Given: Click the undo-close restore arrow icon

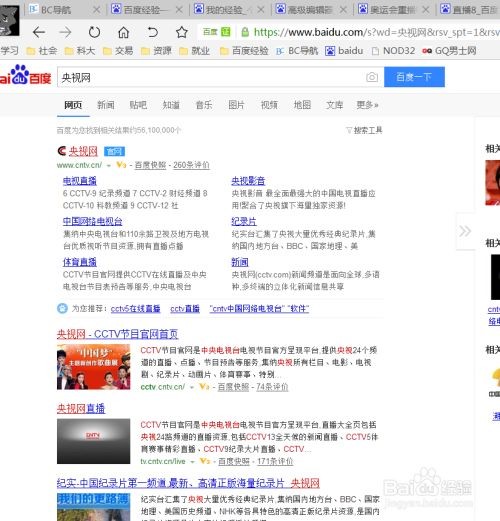Looking at the screenshot, I should 152,32.
